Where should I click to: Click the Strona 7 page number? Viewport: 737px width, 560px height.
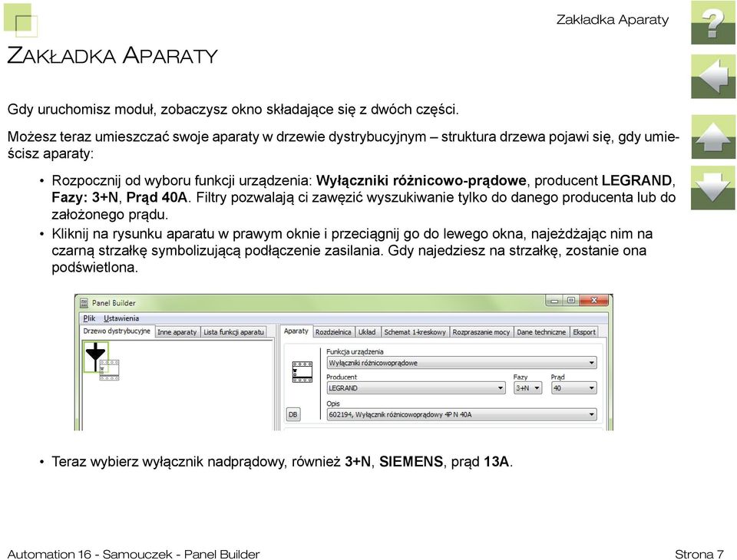click(x=699, y=554)
